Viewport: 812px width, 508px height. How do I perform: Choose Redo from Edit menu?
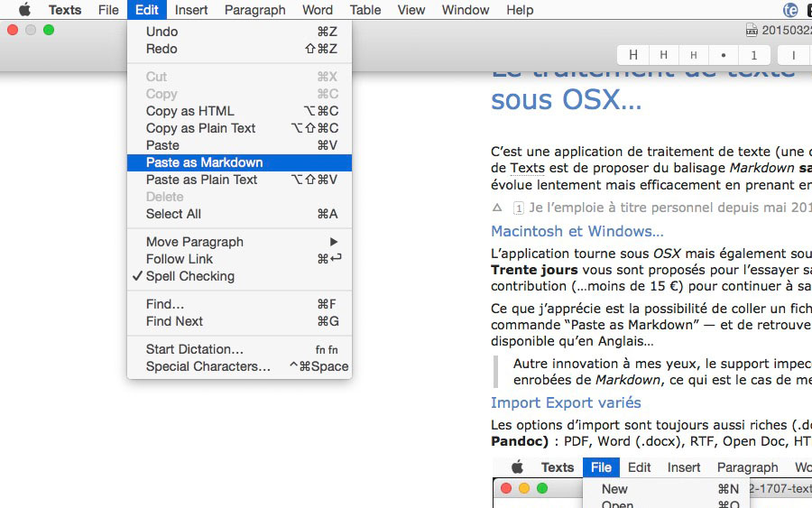(x=239, y=49)
